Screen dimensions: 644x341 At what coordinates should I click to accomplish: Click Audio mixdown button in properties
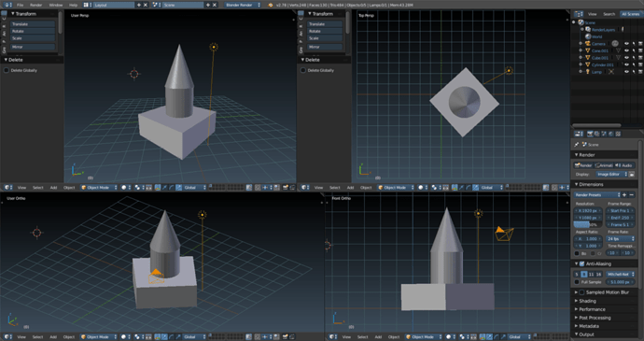[x=623, y=165]
